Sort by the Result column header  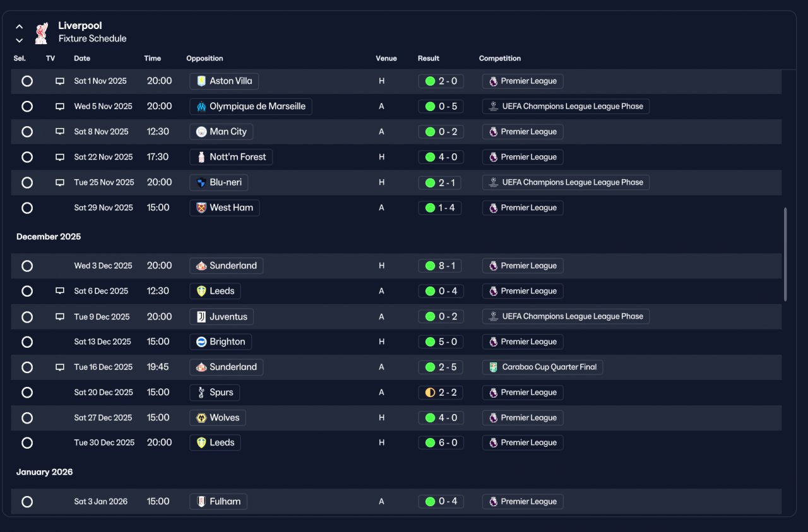pyautogui.click(x=429, y=58)
